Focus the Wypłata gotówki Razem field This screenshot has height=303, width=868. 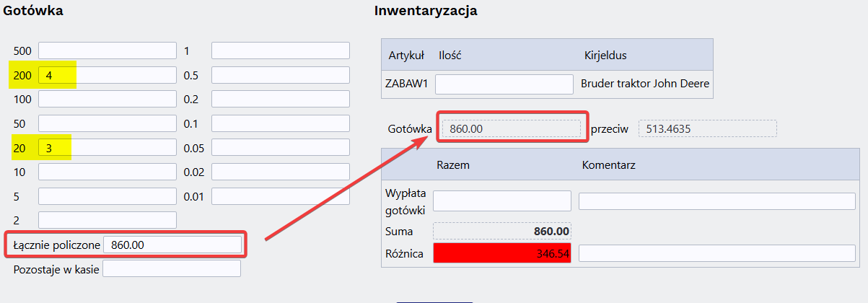tap(501, 201)
